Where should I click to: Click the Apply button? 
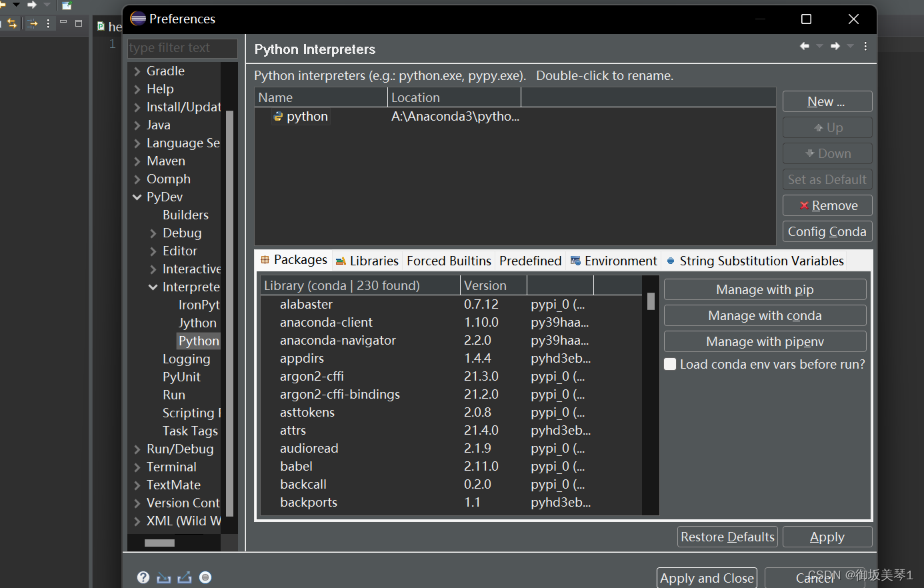827,537
